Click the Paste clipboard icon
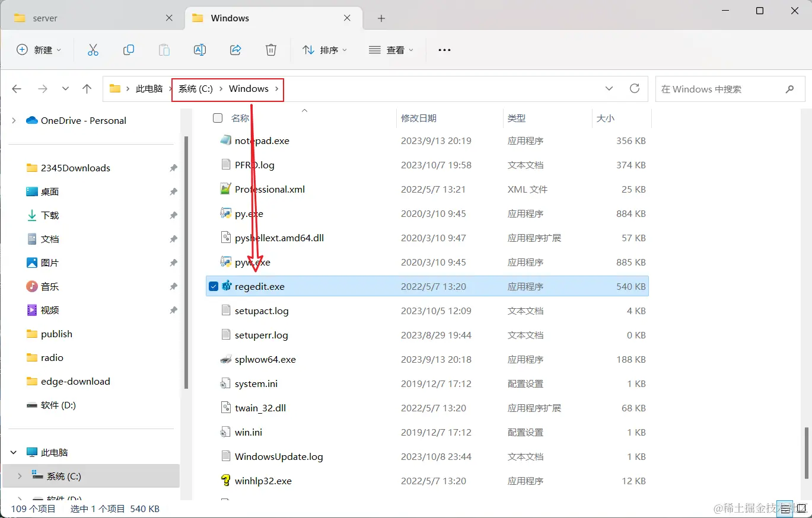Viewport: 812px width, 518px height. 164,50
